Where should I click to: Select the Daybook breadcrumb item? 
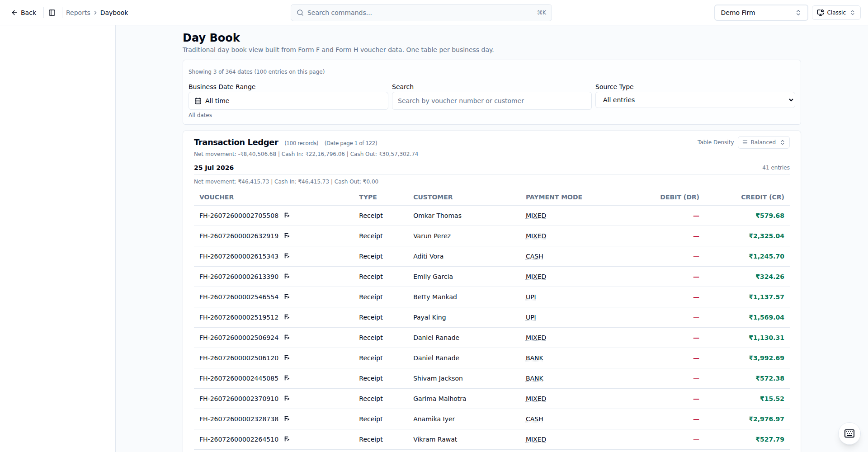point(114,13)
